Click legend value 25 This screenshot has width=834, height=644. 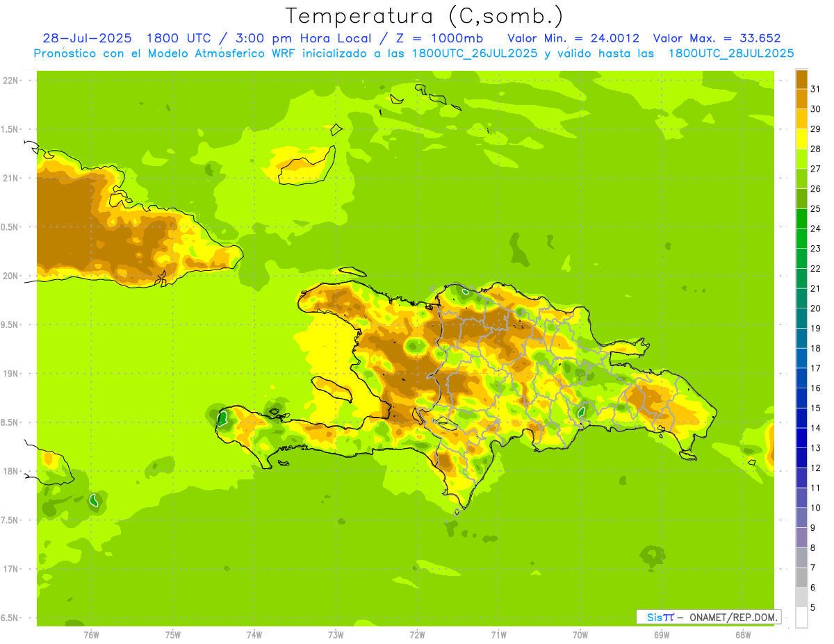[816, 208]
